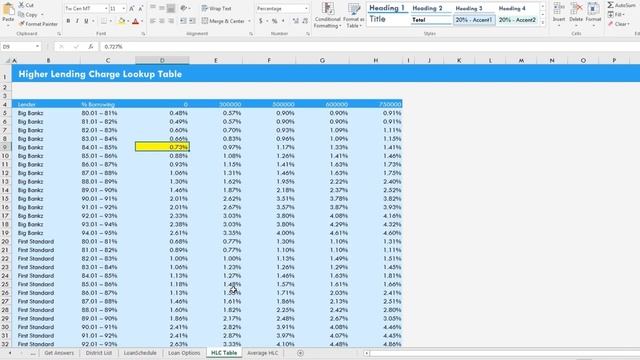This screenshot has height=360, width=640.
Task: Set middle vertical alignment
Action: coord(162,8)
